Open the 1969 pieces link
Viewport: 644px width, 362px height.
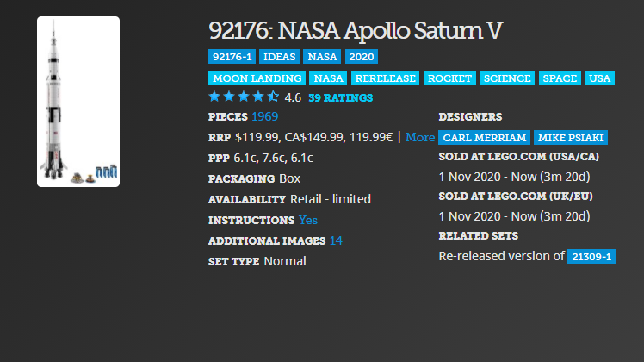tap(265, 117)
